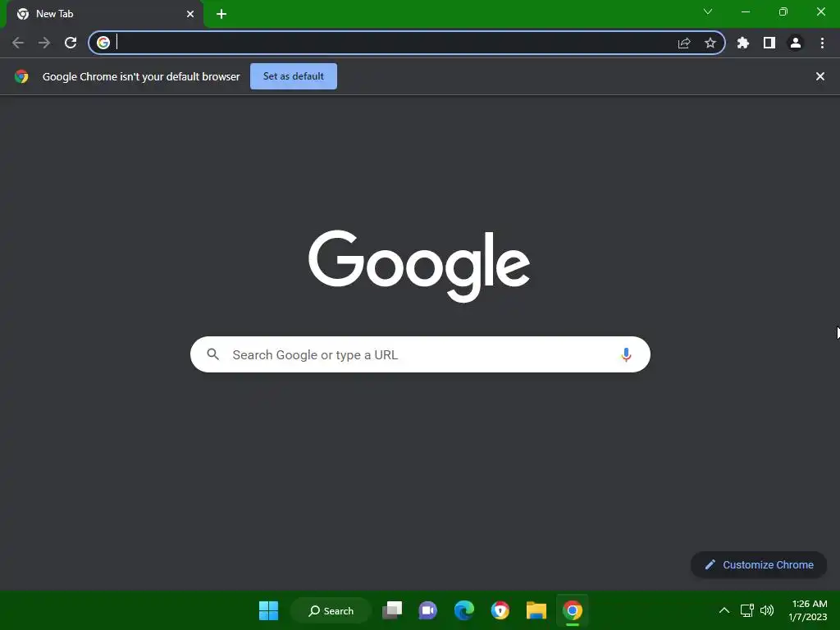Viewport: 840px width, 630px height.
Task: Open the Brave browser taskbar icon
Action: (x=500, y=610)
